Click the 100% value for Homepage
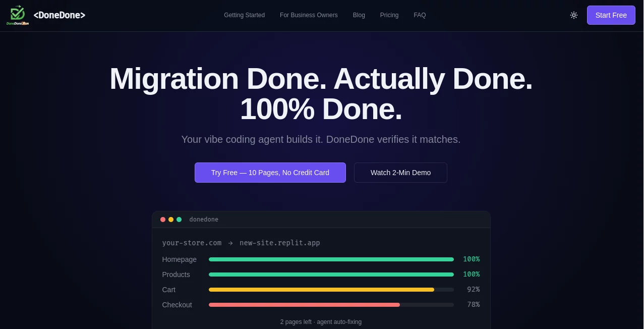 pyautogui.click(x=472, y=259)
